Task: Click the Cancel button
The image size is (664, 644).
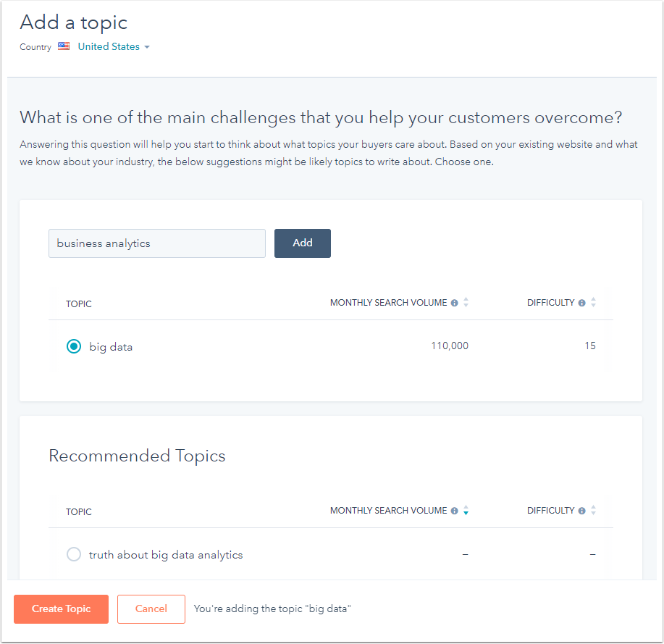Action: click(x=151, y=609)
